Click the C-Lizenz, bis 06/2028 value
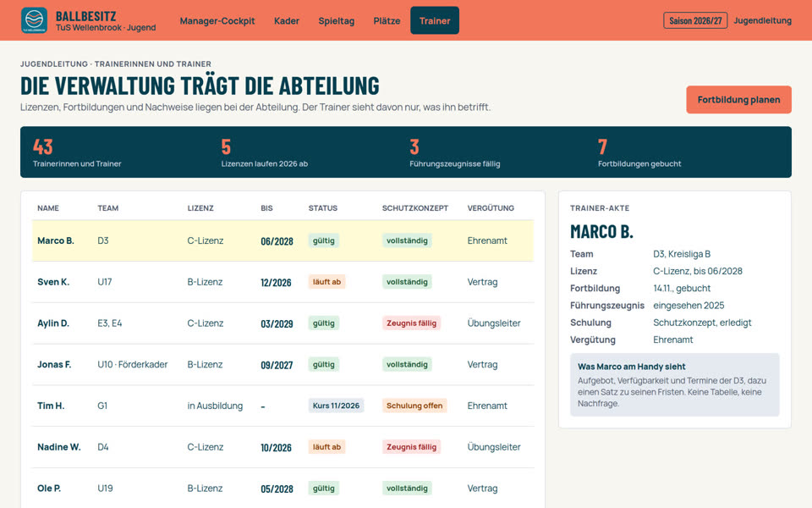The image size is (812, 508). (698, 271)
